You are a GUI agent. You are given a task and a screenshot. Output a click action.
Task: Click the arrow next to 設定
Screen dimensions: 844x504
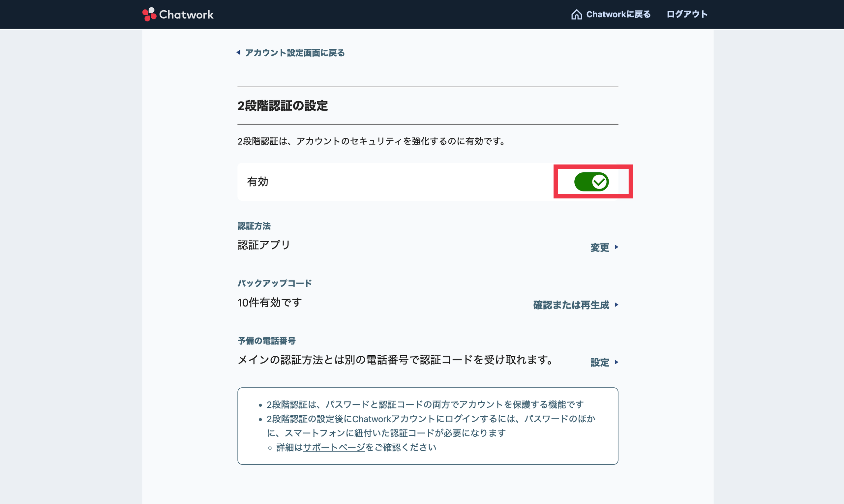coord(617,362)
